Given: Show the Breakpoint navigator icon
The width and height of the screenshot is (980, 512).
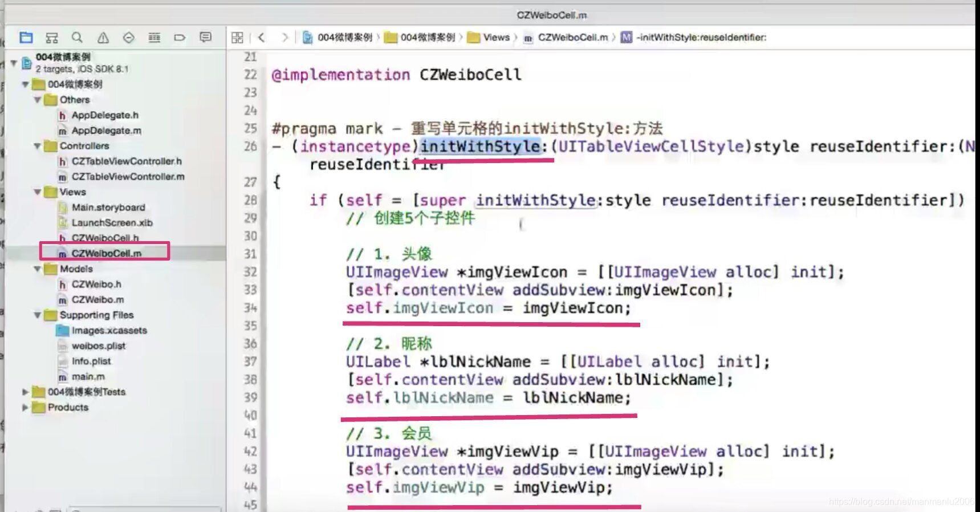Looking at the screenshot, I should (180, 38).
